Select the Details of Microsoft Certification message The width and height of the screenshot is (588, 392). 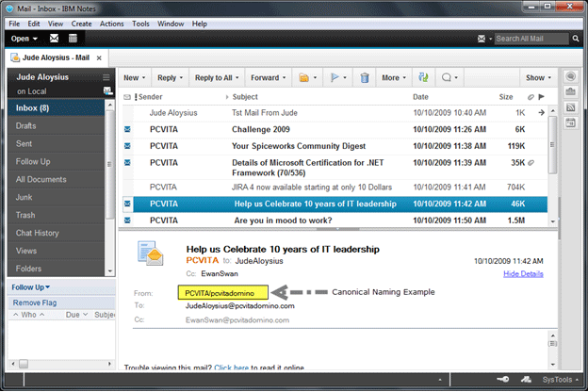click(x=335, y=168)
